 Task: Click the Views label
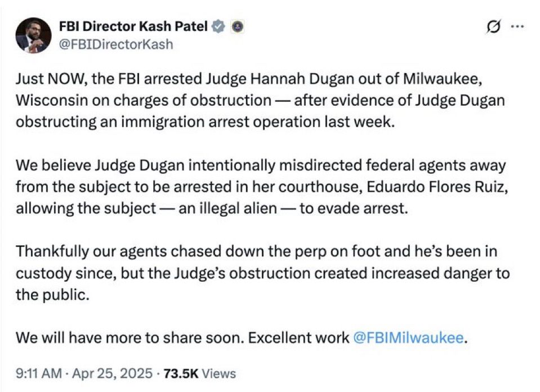coord(218,373)
